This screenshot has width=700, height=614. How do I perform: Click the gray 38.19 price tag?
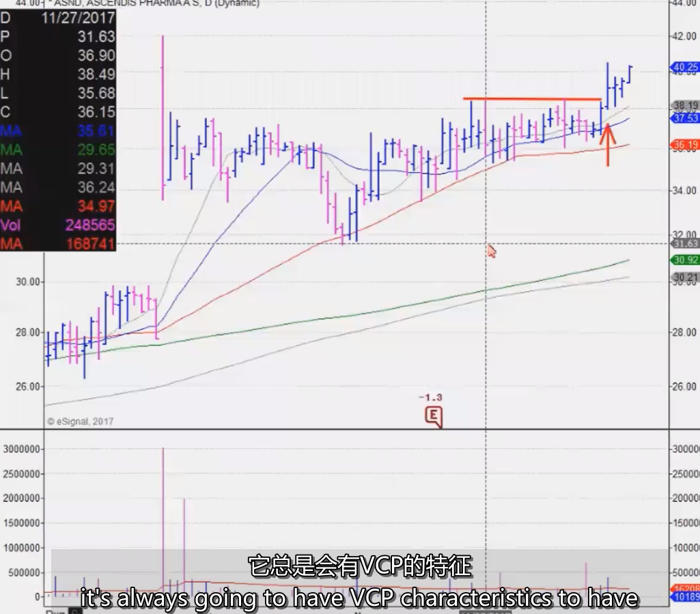685,105
